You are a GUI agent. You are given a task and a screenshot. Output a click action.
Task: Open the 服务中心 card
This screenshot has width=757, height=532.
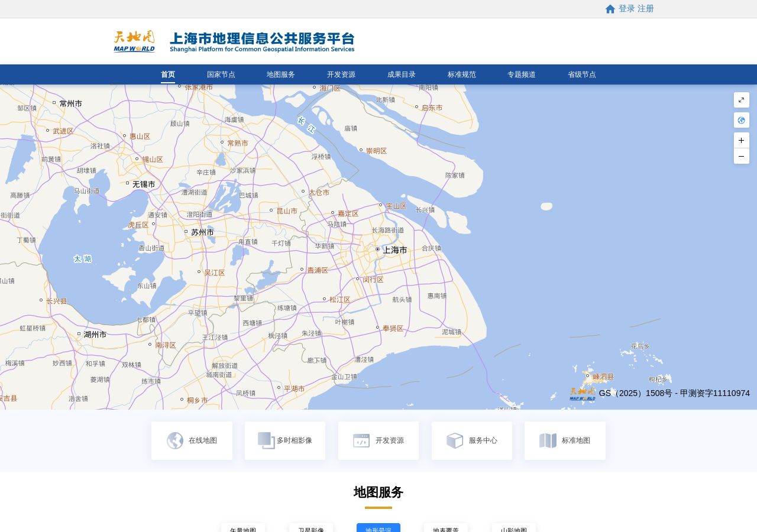coord(472,440)
